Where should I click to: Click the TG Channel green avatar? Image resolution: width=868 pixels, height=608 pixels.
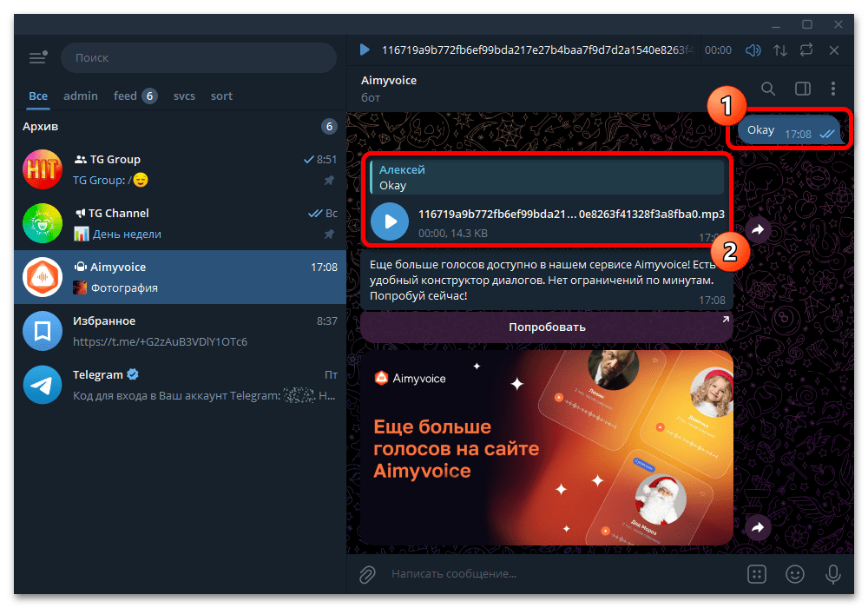[x=43, y=223]
